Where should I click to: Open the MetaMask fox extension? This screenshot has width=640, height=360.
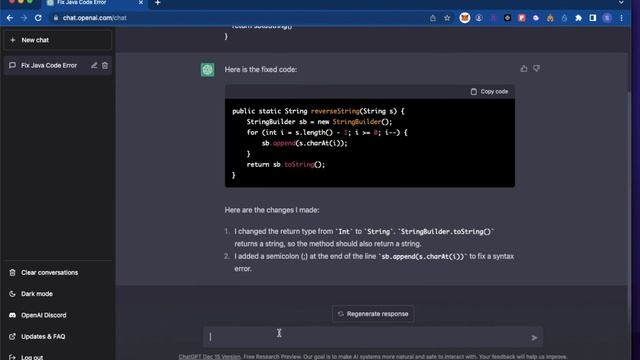click(464, 18)
